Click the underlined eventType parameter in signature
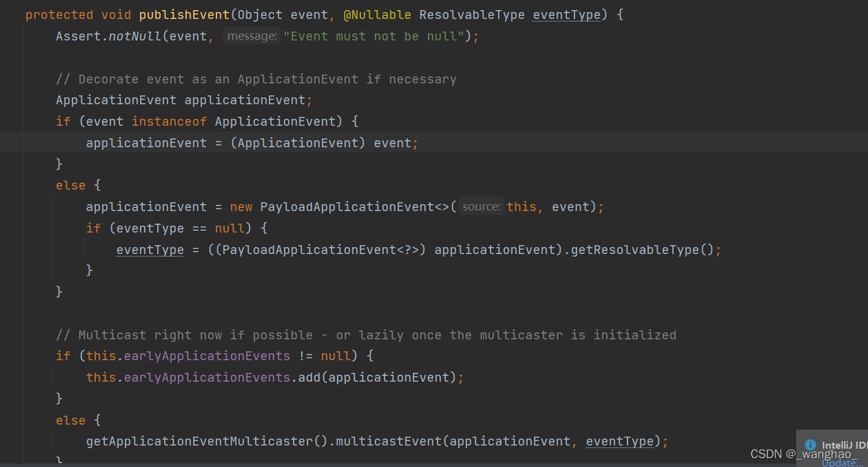 [x=567, y=15]
